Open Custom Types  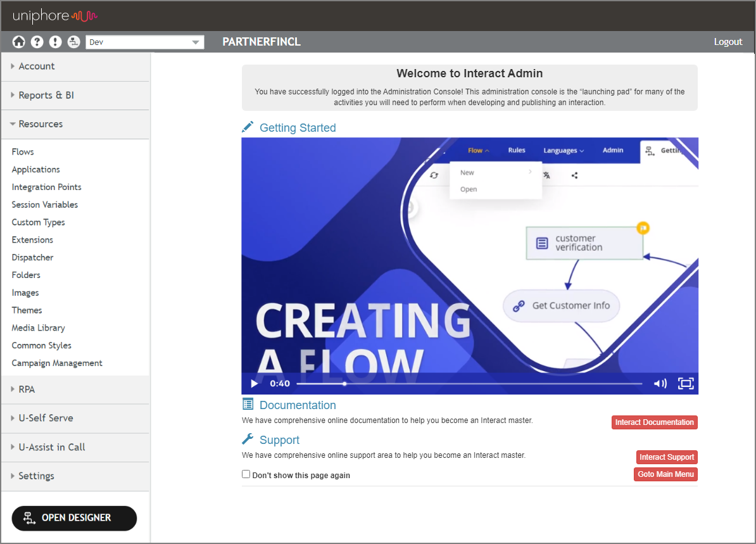tap(38, 222)
